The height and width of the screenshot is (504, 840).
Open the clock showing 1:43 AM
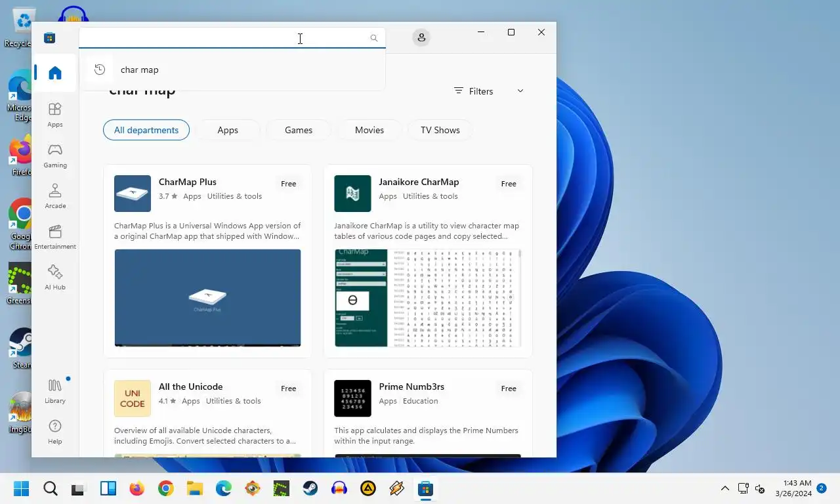[x=793, y=488]
